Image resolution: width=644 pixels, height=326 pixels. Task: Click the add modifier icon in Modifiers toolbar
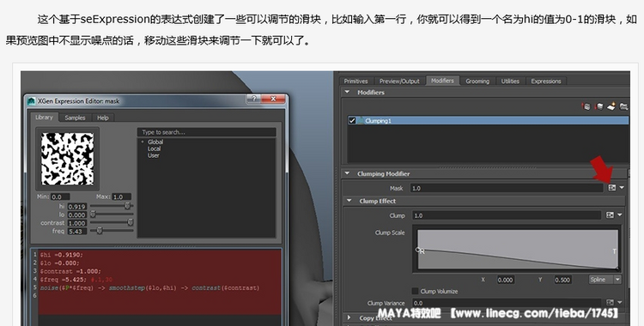tap(611, 106)
